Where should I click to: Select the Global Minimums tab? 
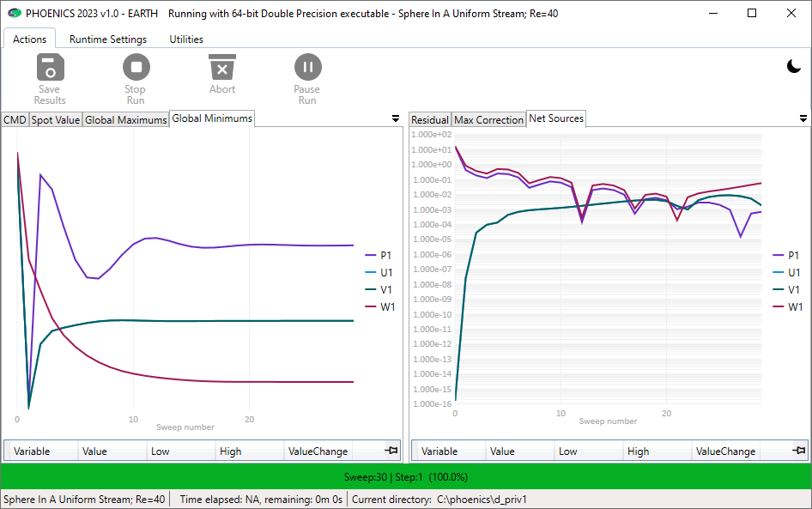click(x=212, y=118)
